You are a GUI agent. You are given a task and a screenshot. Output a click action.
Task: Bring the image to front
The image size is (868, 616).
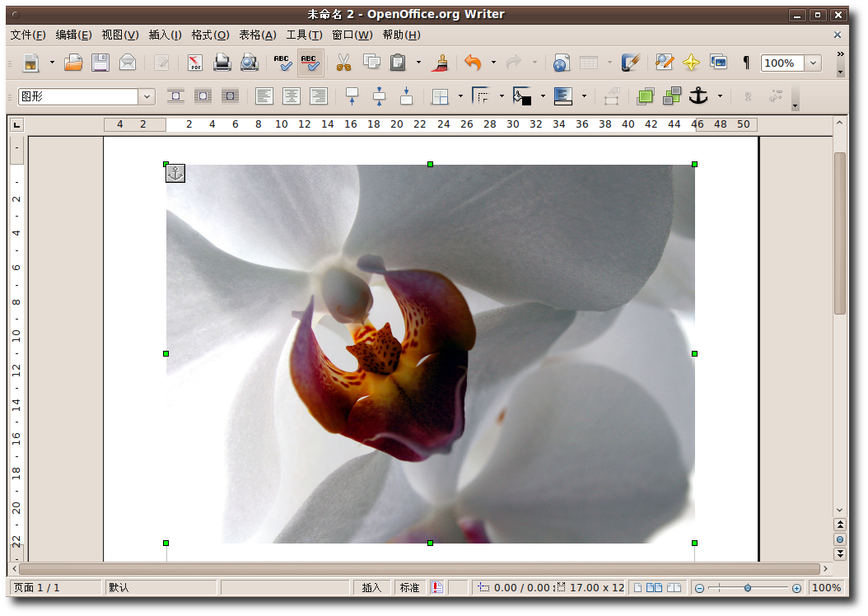(x=645, y=96)
